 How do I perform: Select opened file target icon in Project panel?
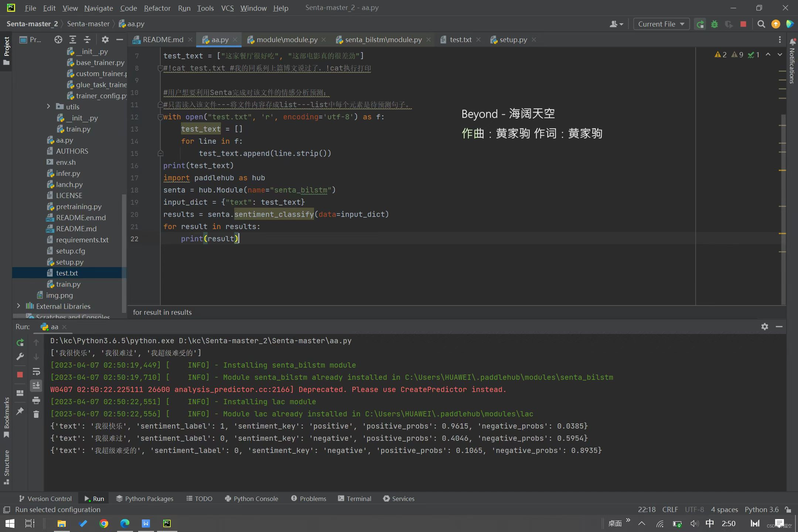coord(58,40)
